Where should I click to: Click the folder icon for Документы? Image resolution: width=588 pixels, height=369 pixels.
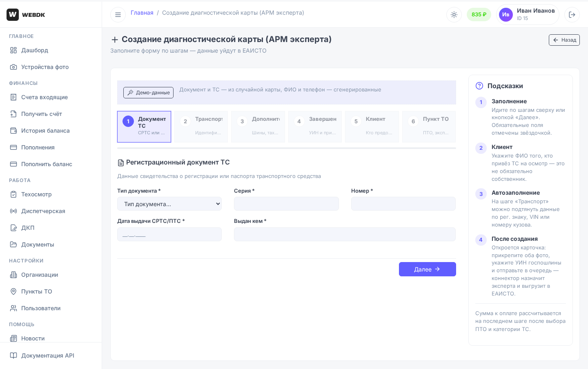(x=13, y=245)
